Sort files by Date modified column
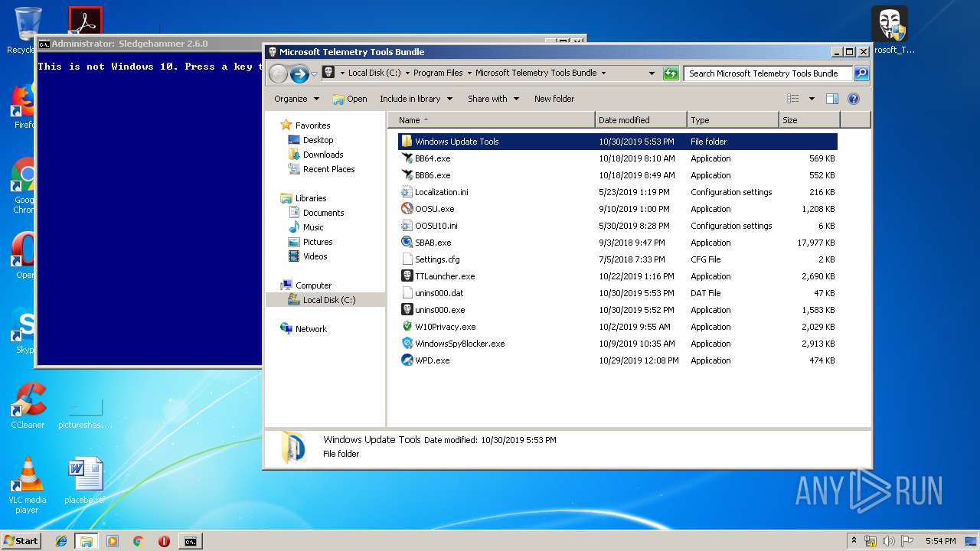Viewport: 980px width, 551px height. coord(641,120)
